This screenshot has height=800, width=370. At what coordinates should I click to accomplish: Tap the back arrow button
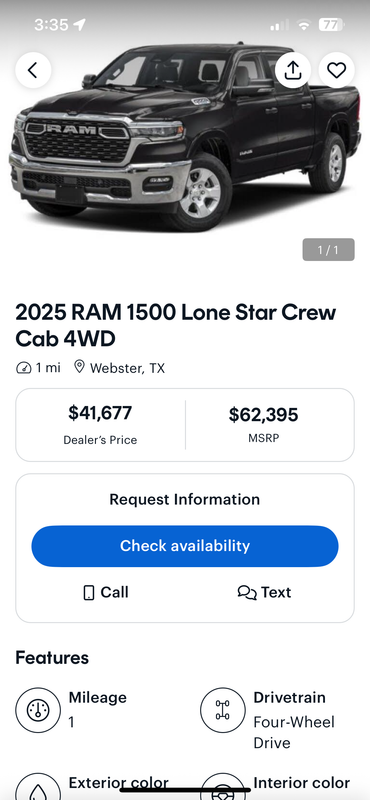[33, 70]
